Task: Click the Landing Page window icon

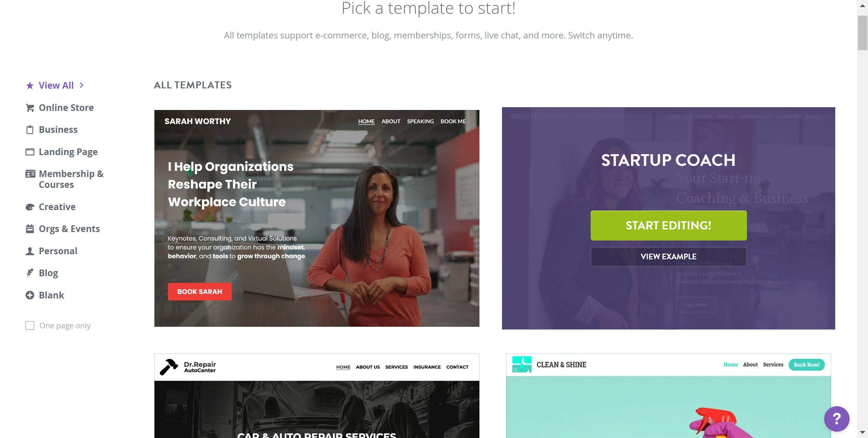Action: pyautogui.click(x=30, y=152)
